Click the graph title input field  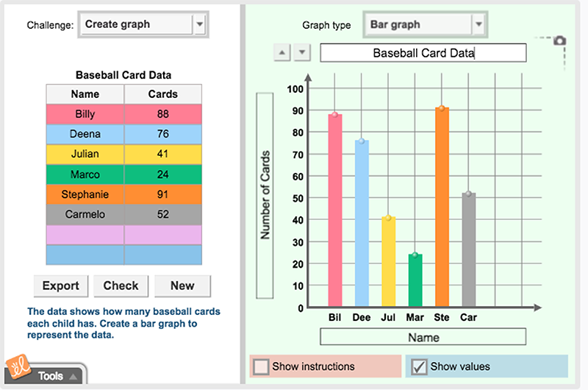pos(423,53)
